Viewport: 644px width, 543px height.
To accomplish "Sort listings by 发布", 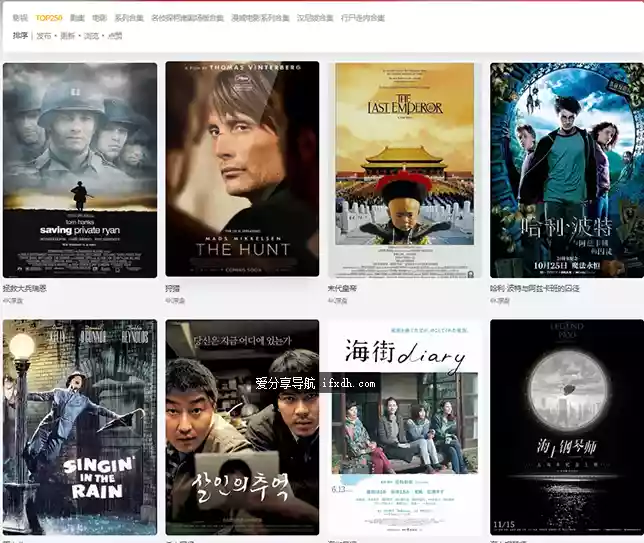I will 44,36.
